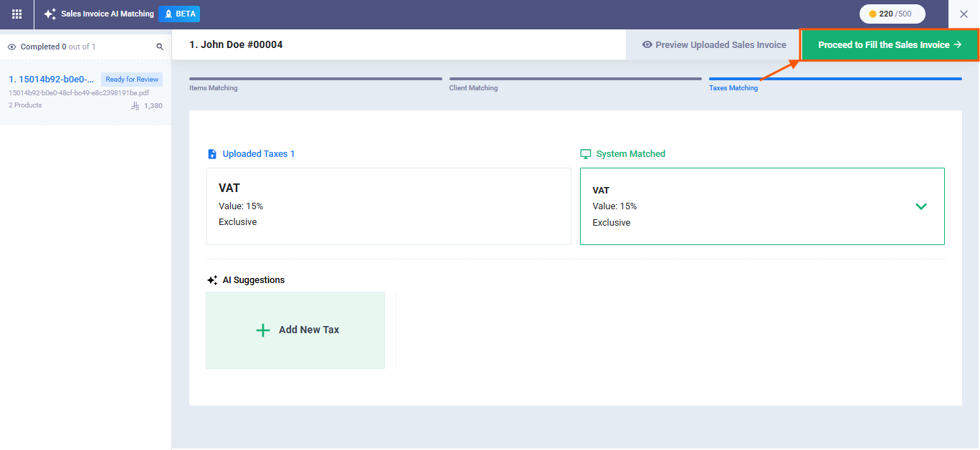This screenshot has height=450, width=980.
Task: Search the uploaded invoices list
Action: click(160, 47)
